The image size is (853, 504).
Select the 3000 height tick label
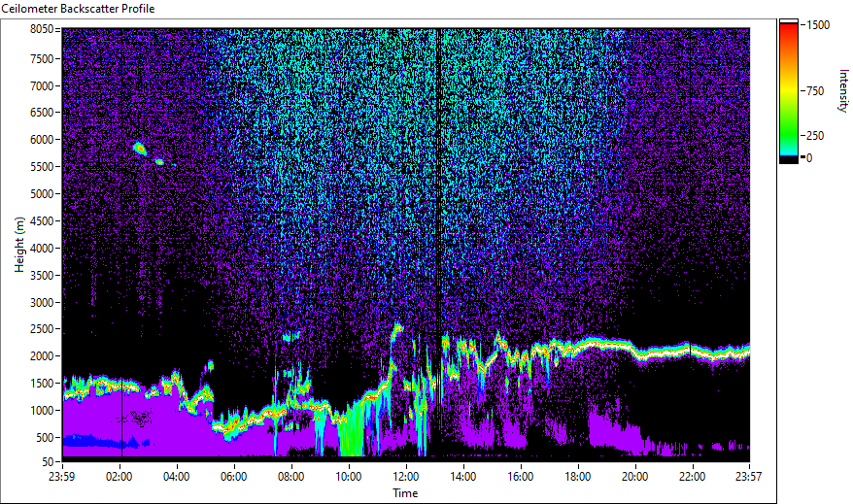coord(42,303)
